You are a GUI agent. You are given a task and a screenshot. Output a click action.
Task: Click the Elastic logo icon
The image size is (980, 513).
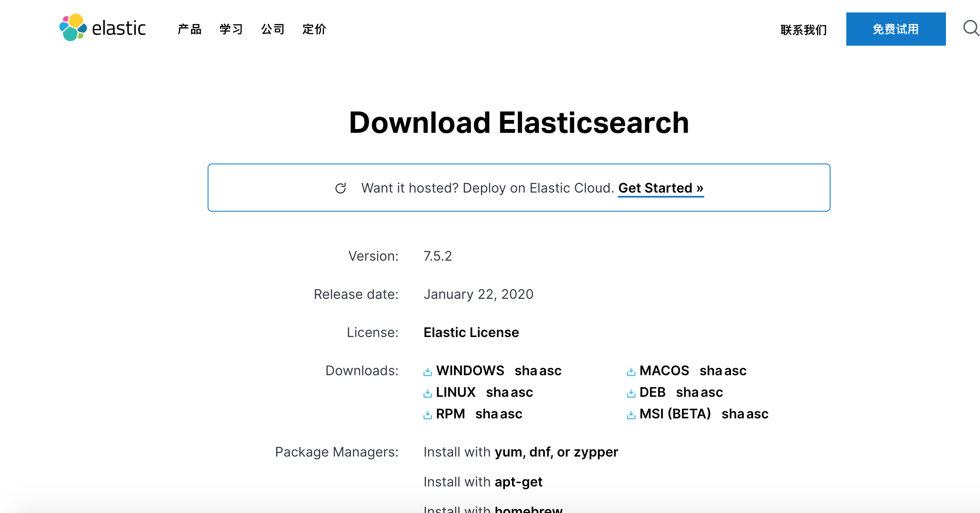[73, 28]
